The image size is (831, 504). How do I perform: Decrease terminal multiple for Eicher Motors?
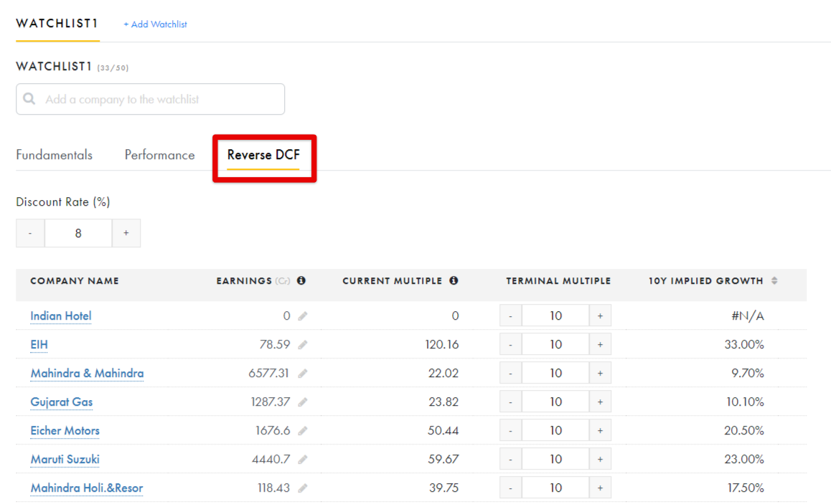[511, 430]
